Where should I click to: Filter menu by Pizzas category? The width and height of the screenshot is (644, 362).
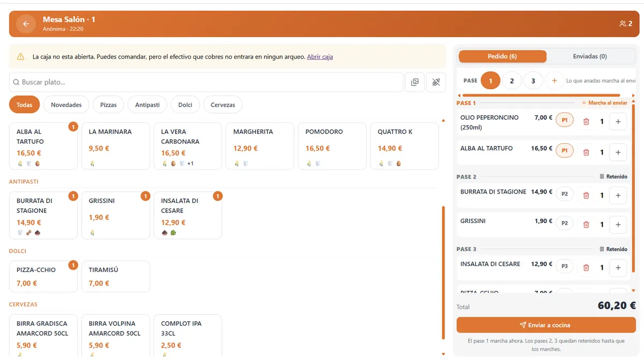[108, 105]
